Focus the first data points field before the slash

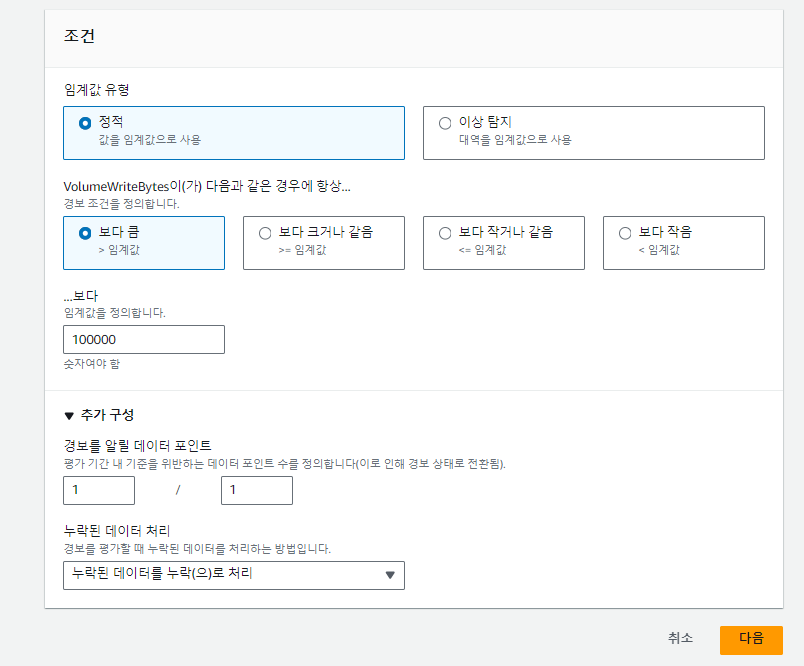98,491
